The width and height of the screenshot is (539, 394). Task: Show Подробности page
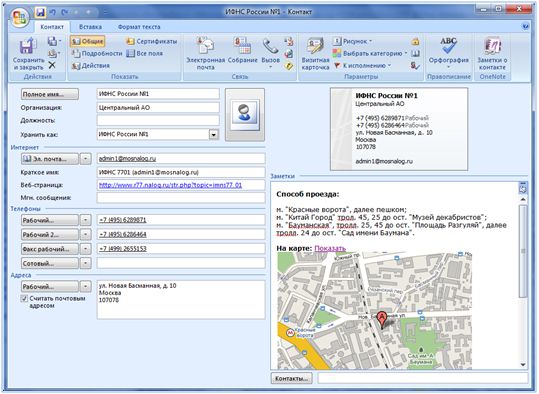[97, 53]
